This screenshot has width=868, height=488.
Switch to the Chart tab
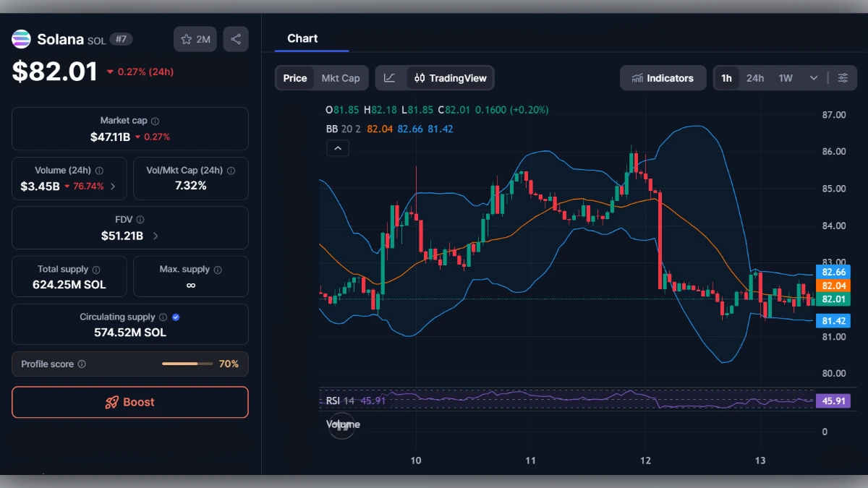tap(302, 38)
